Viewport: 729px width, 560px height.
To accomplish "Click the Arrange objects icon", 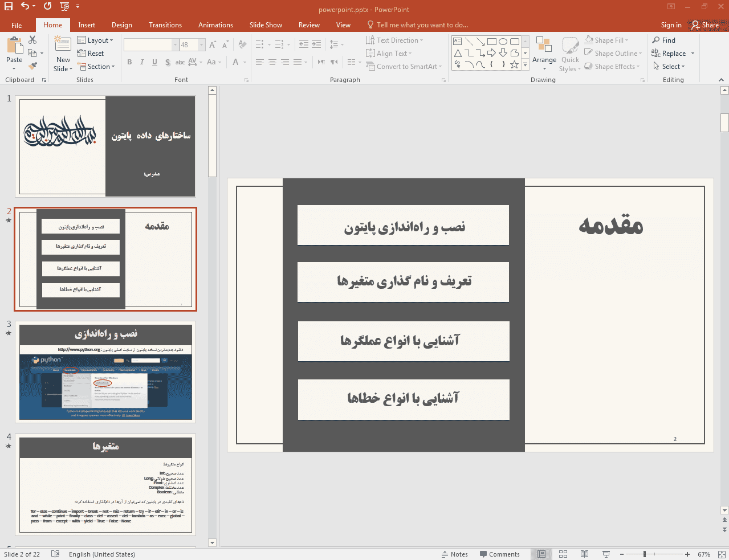I will 544,46.
